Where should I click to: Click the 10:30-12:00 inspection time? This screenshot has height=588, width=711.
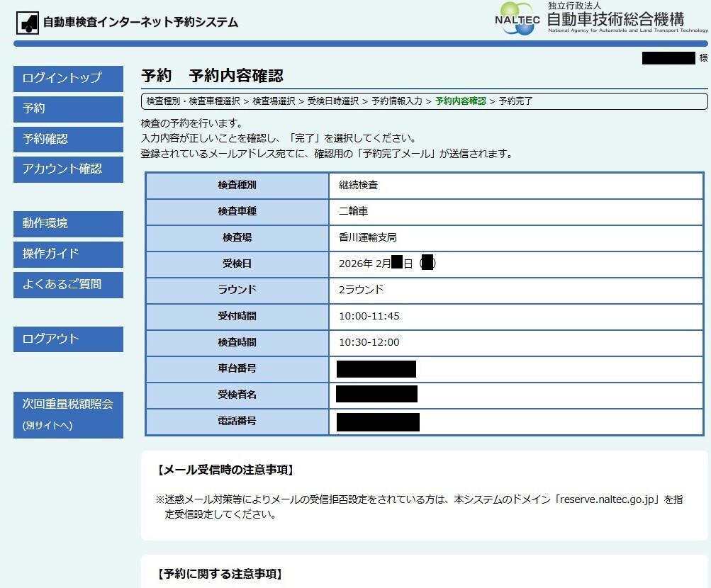[369, 342]
